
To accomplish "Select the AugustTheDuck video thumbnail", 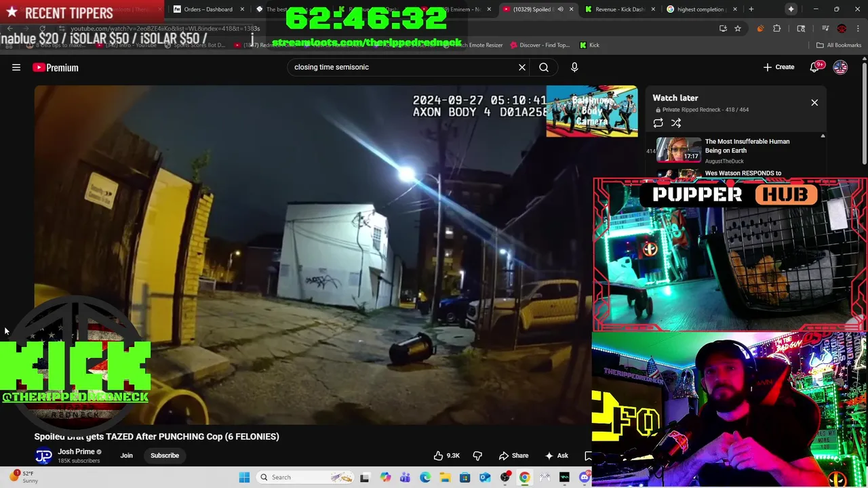I will click(x=679, y=150).
